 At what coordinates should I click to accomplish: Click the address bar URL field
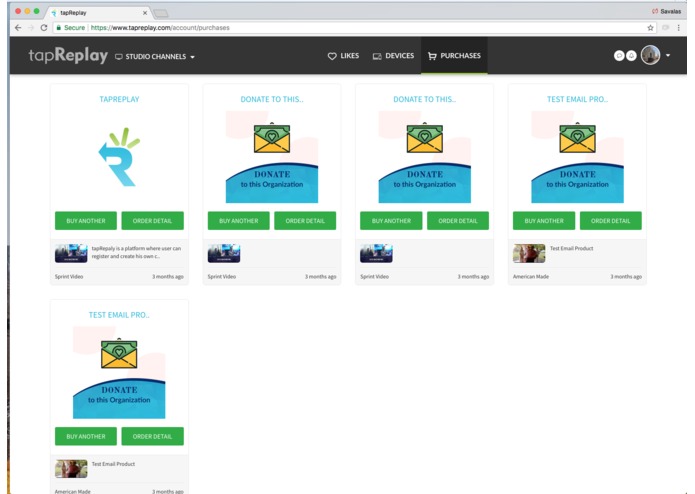(x=355, y=27)
